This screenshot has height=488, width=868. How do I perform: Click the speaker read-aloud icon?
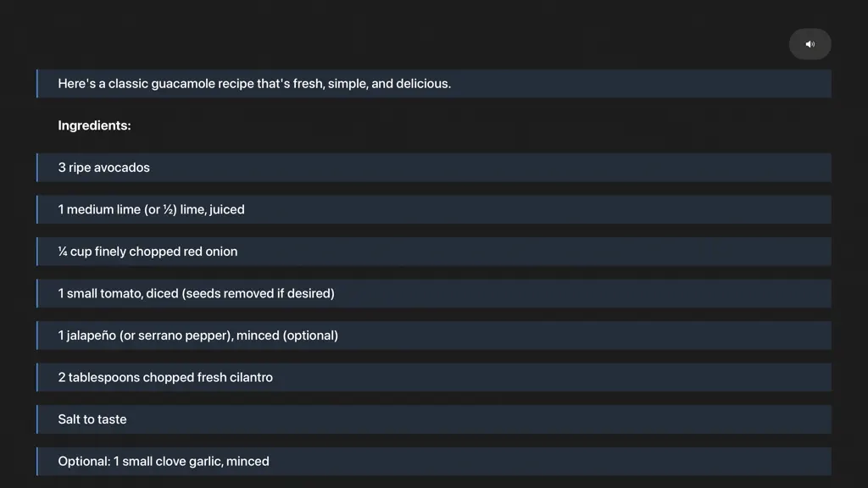[x=810, y=44]
